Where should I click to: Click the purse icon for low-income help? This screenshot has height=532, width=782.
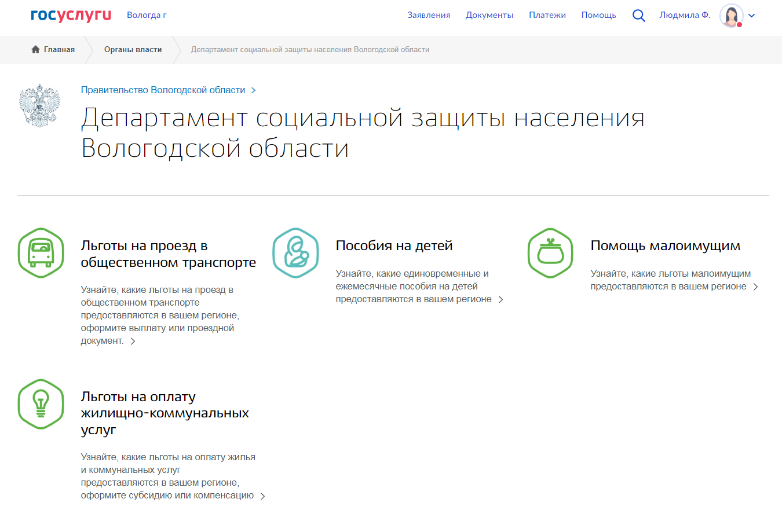coord(550,253)
